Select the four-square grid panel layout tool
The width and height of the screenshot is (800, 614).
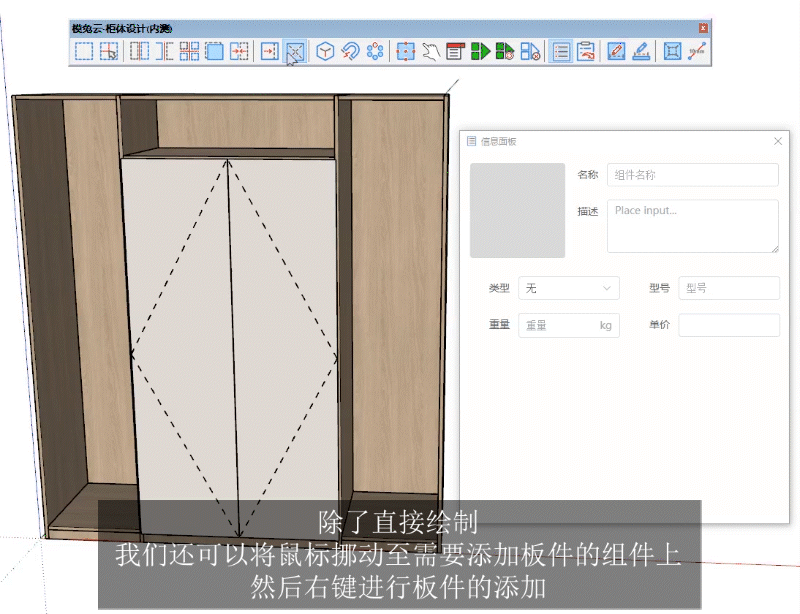188,50
